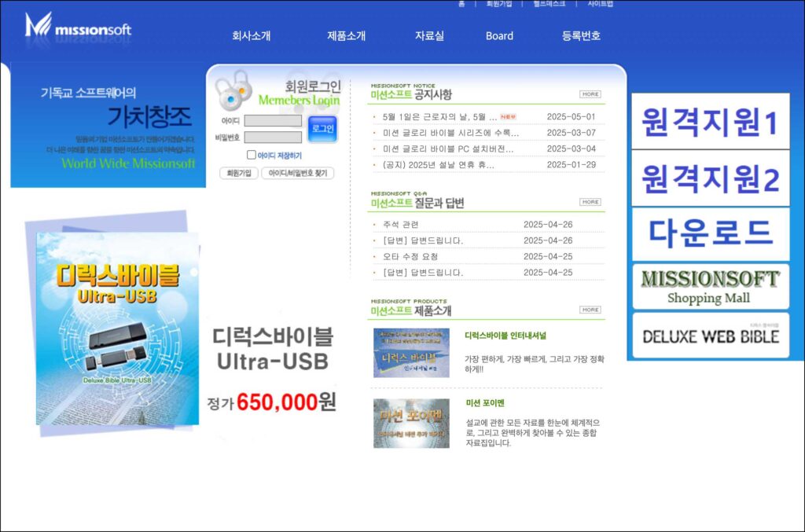
Task: Go to 헬프데스크 in the top links
Action: [550, 4]
